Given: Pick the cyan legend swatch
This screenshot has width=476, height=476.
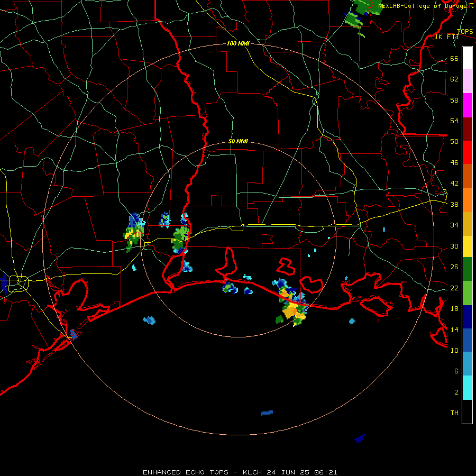Looking at the screenshot, I should point(467,388).
